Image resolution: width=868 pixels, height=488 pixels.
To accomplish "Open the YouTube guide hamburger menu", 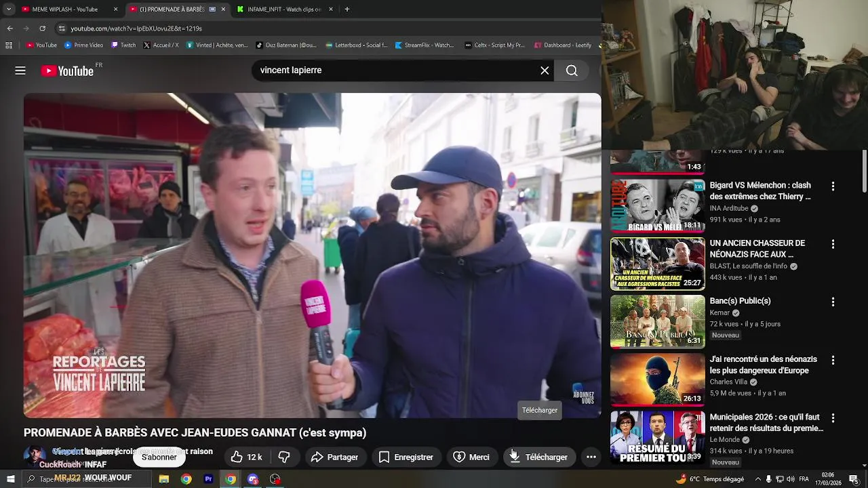I will point(20,70).
